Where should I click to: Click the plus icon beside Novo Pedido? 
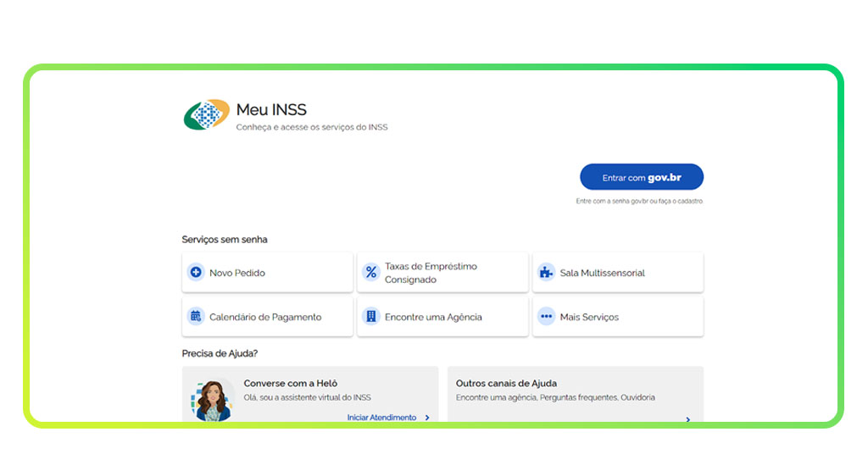tap(196, 272)
